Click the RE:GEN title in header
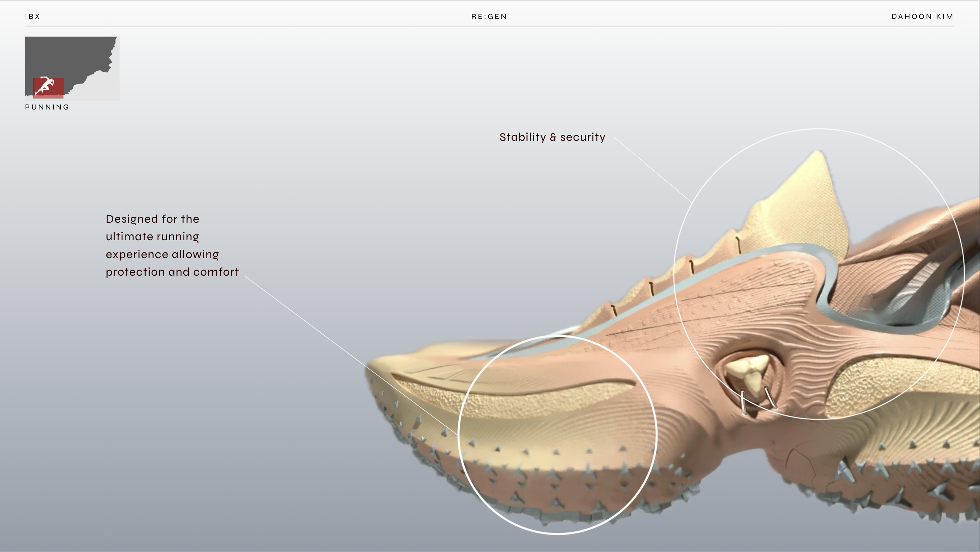This screenshot has height=552, width=980. point(489,17)
